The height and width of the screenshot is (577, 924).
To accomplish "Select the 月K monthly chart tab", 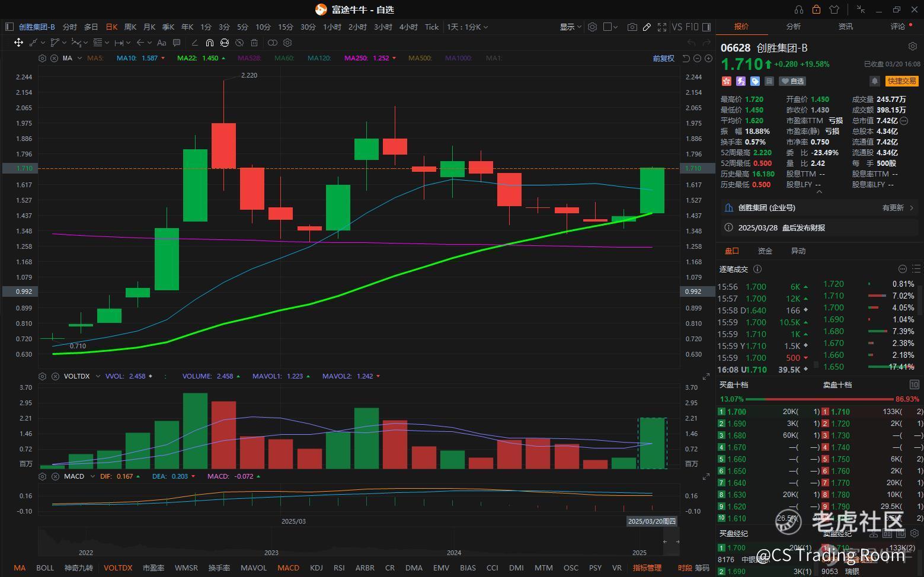I will click(149, 27).
